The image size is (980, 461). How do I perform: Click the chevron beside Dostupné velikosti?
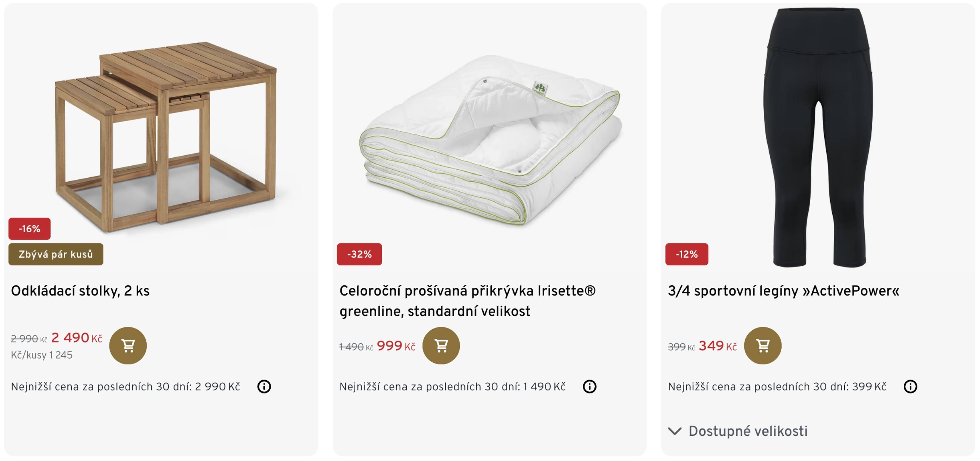(674, 431)
